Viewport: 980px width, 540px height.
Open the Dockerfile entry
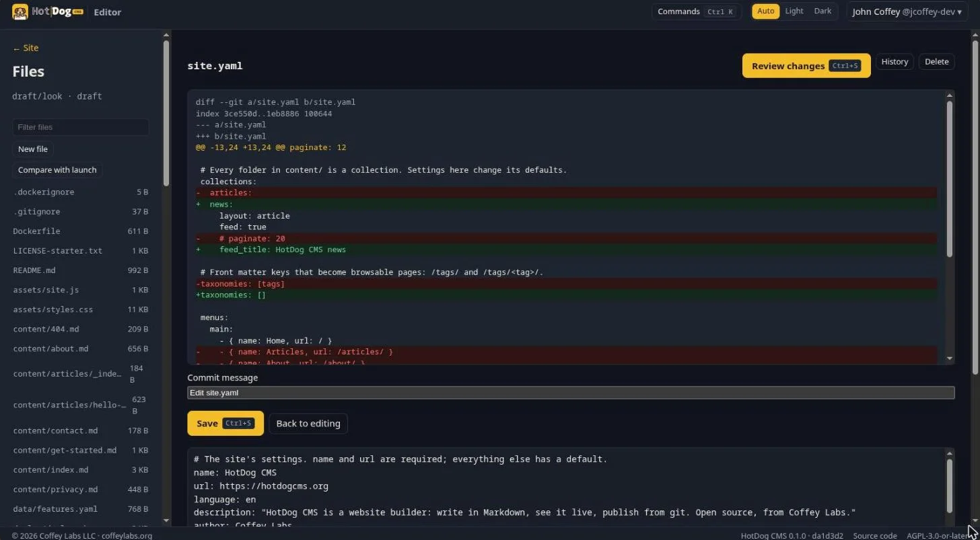81,231
